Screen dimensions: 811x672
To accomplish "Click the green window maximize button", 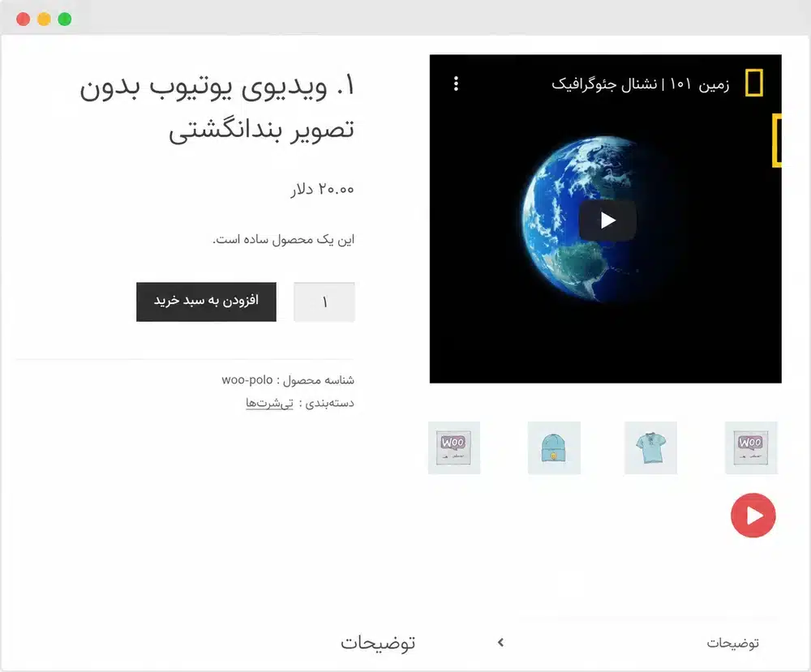I will [x=65, y=19].
